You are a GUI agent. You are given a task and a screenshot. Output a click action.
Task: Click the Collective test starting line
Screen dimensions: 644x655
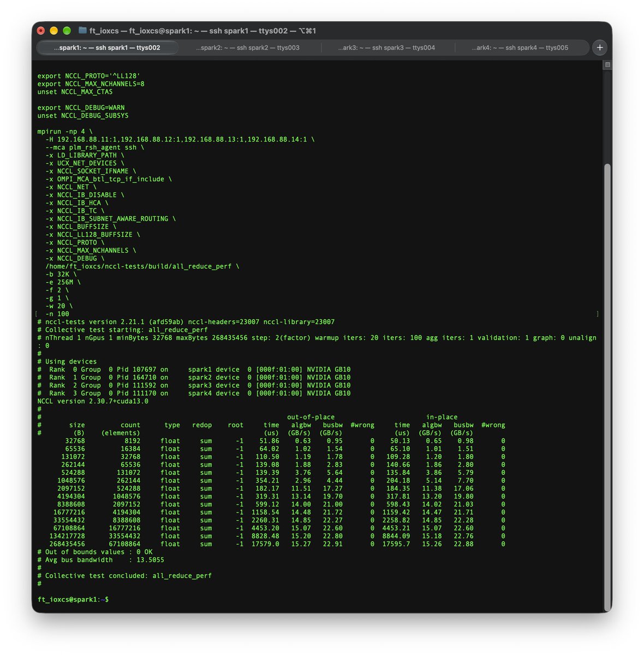click(123, 330)
